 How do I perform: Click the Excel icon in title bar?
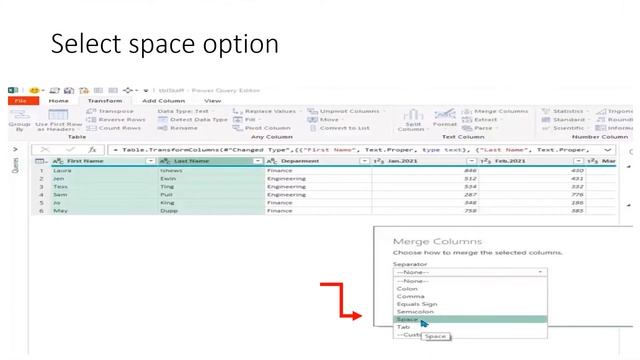tap(13, 90)
